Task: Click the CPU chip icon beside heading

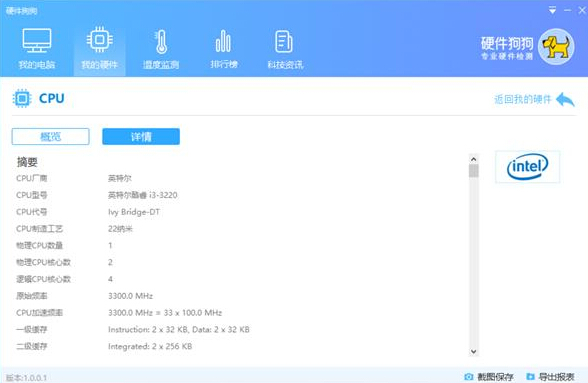Action: click(x=22, y=99)
